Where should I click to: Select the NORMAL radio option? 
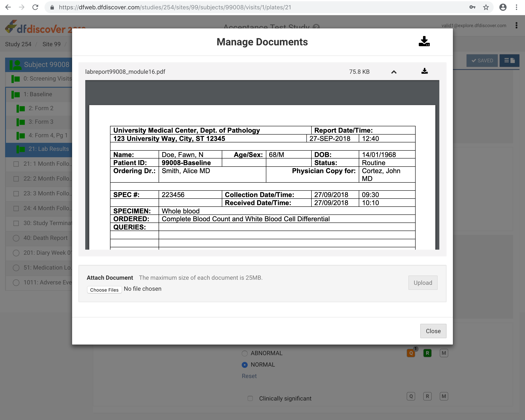point(244,364)
